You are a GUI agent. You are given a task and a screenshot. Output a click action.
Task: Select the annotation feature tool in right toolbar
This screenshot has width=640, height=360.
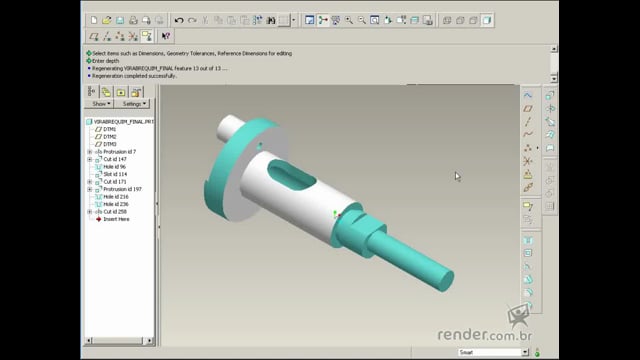[528, 207]
